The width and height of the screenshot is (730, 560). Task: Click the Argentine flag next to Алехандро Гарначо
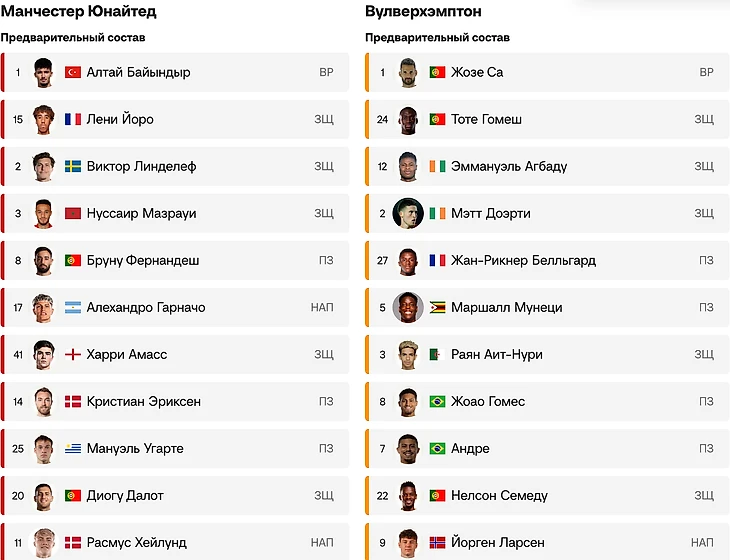click(73, 307)
